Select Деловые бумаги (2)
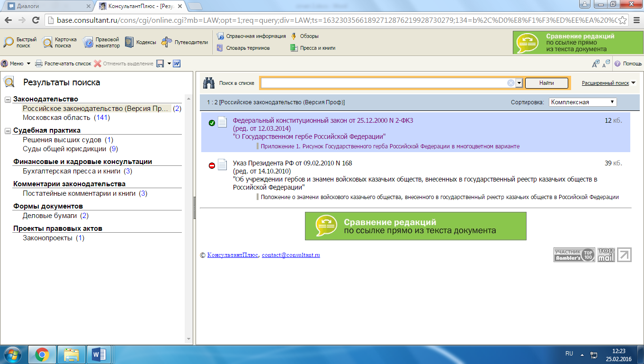This screenshot has width=644, height=364. click(x=56, y=216)
